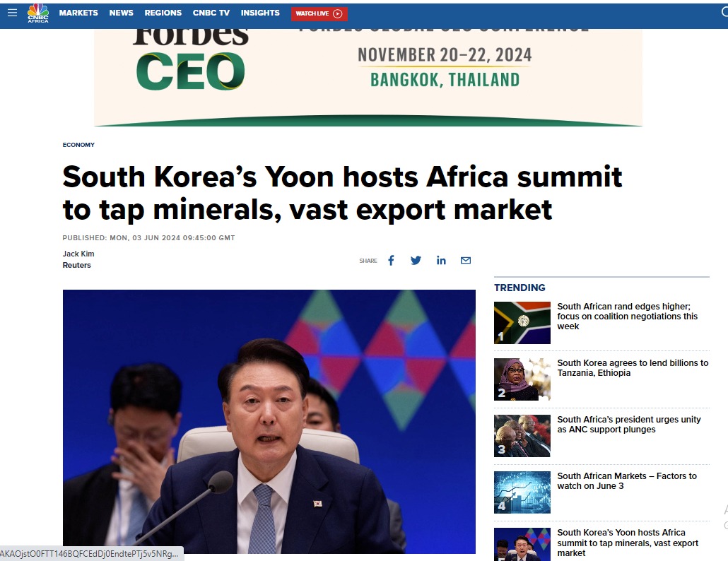728x561 pixels.
Task: Open South Korea lends billions to Tanzania story
Action: (633, 368)
